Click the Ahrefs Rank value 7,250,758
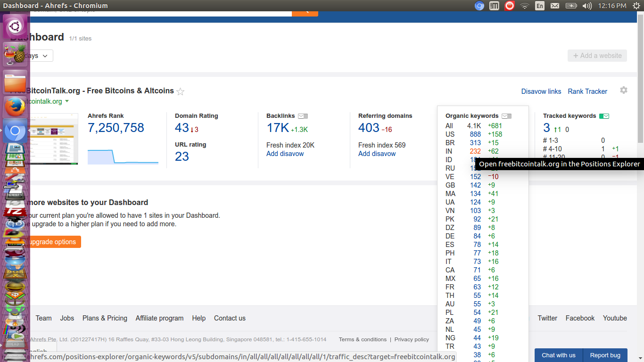This screenshot has height=362, width=644. [x=116, y=128]
